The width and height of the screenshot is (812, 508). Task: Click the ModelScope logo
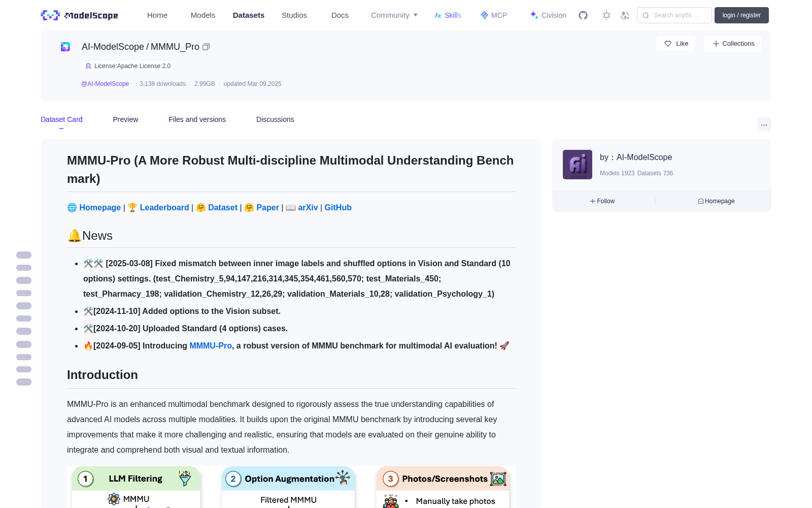tap(80, 15)
